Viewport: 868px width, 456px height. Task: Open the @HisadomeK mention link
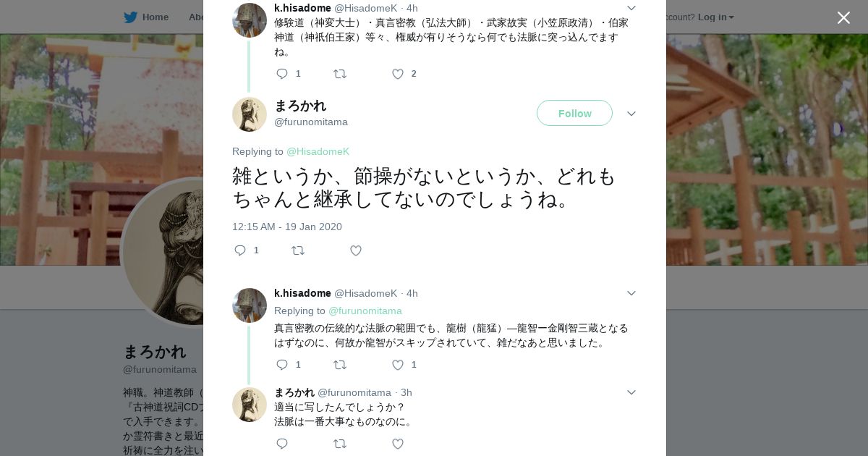click(318, 151)
